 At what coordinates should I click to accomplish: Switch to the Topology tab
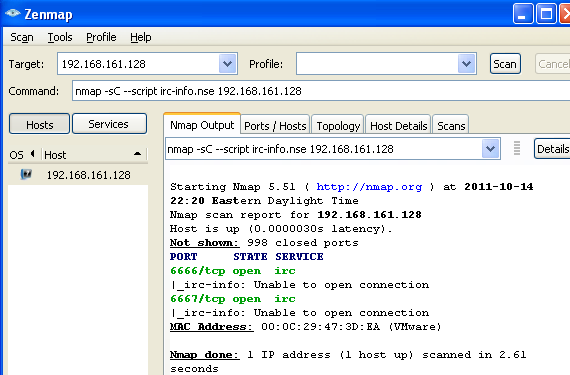338,126
